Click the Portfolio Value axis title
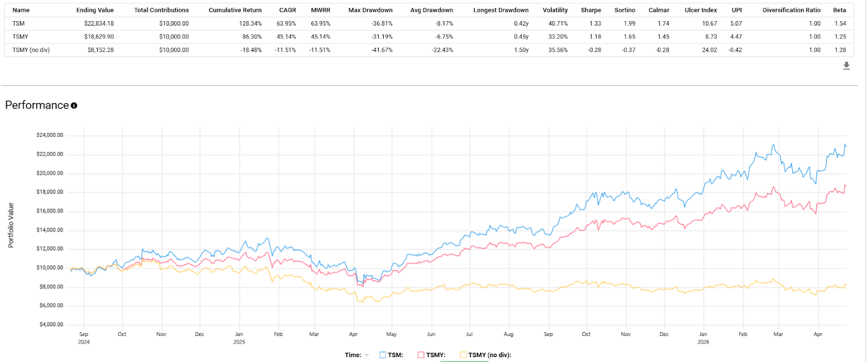The height and width of the screenshot is (362, 868). point(11,225)
